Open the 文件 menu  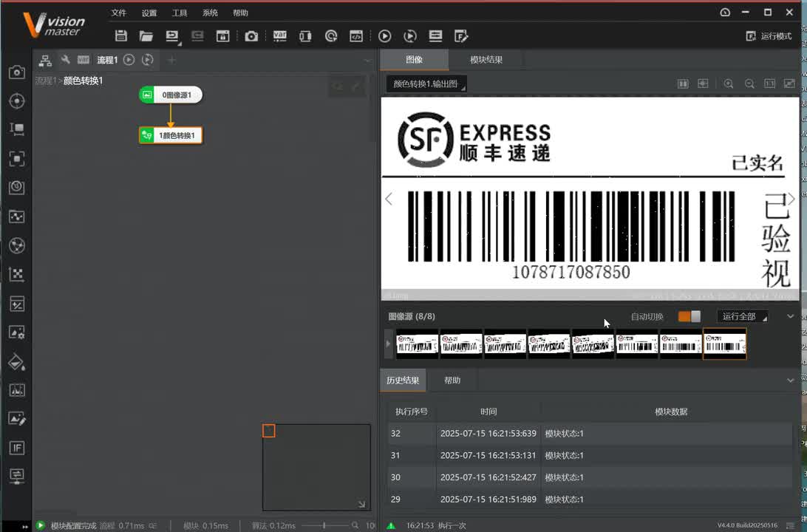[119, 13]
